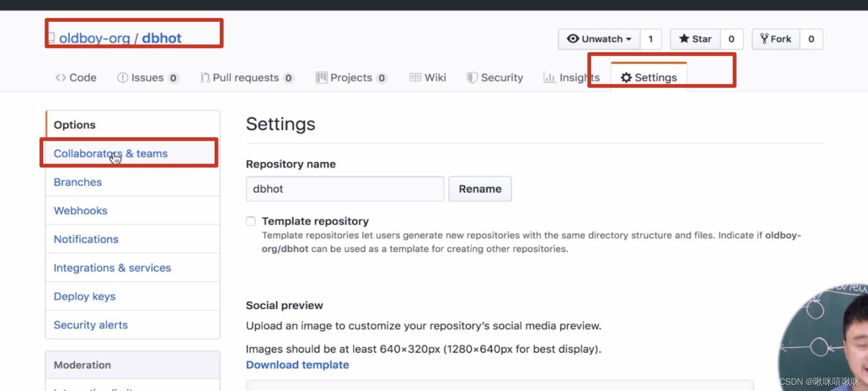Screen dimensions: 868x391
Task: Open the oldboy-org organization link
Action: point(95,38)
